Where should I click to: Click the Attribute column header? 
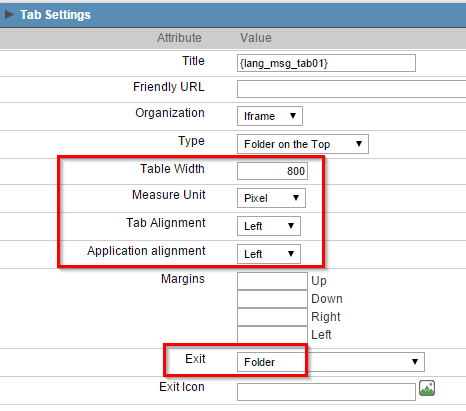[179, 38]
